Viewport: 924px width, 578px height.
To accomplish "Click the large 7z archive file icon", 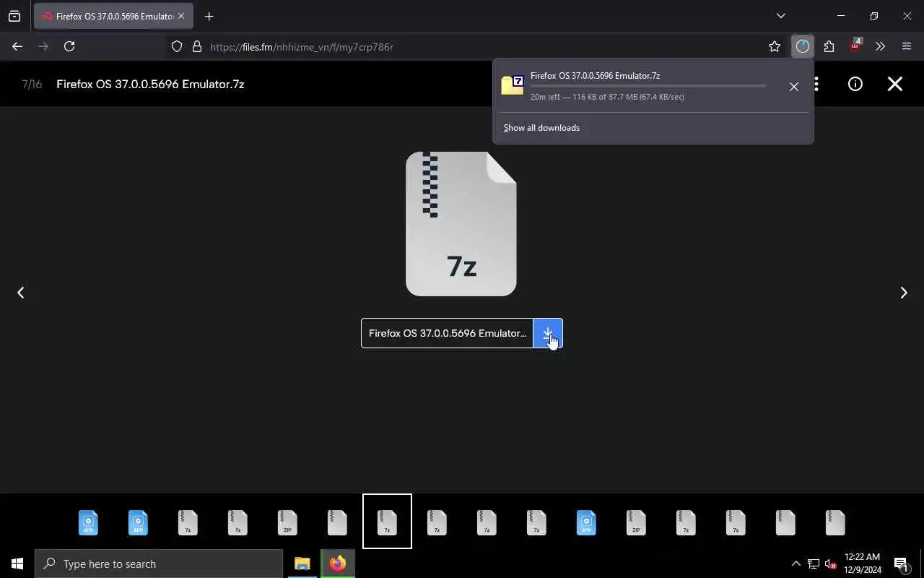I will [461, 224].
